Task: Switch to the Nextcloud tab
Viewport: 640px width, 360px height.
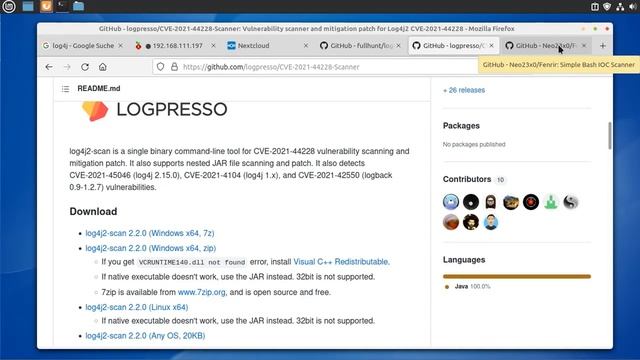Action: point(268,46)
